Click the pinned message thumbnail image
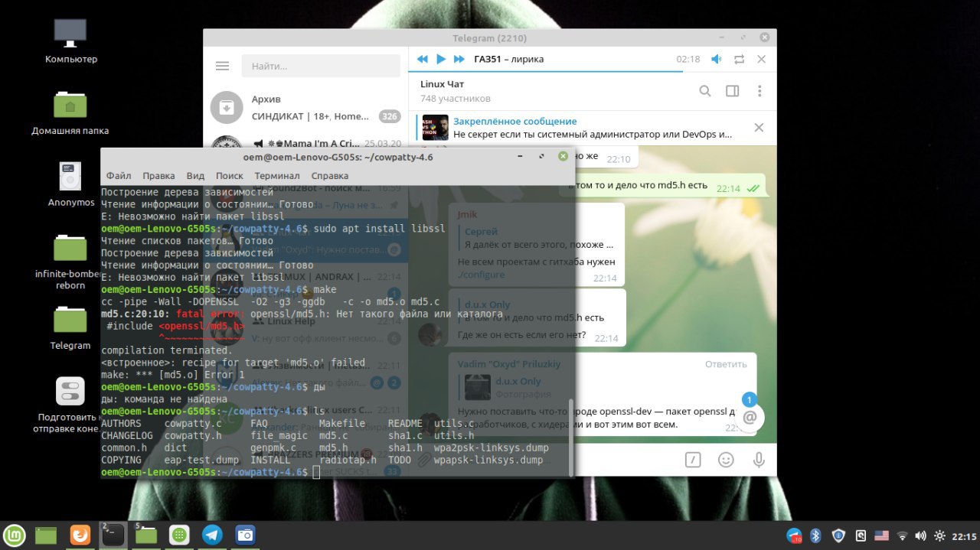This screenshot has height=550, width=980. pyautogui.click(x=435, y=128)
